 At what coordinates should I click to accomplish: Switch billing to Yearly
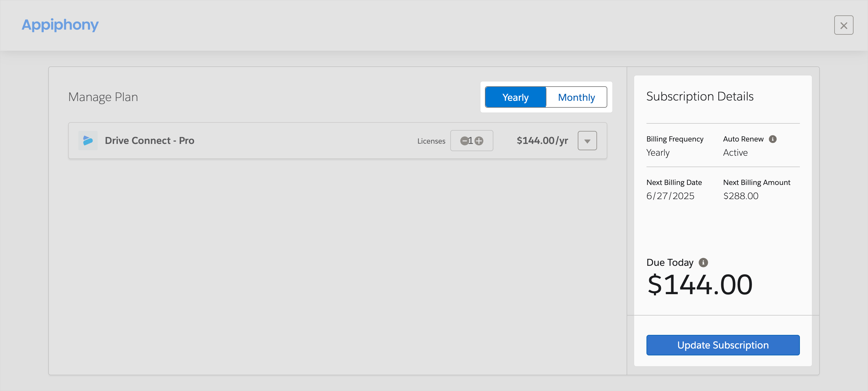click(x=515, y=97)
